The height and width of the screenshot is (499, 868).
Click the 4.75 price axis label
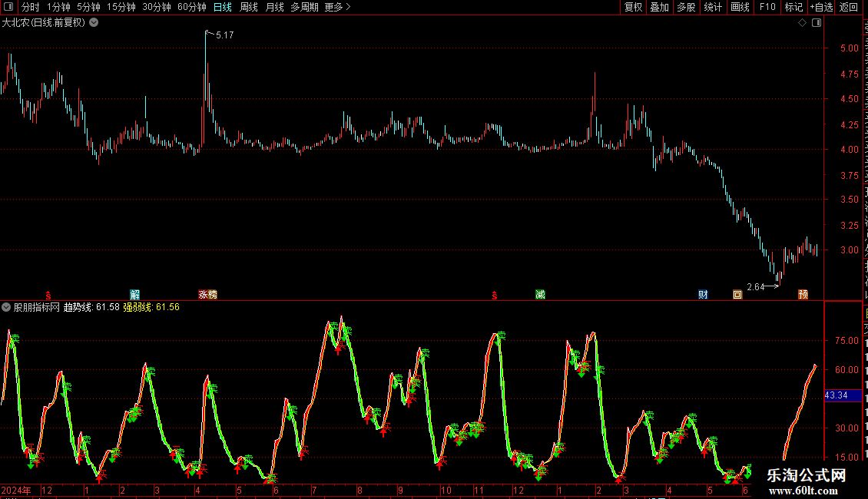[x=849, y=74]
